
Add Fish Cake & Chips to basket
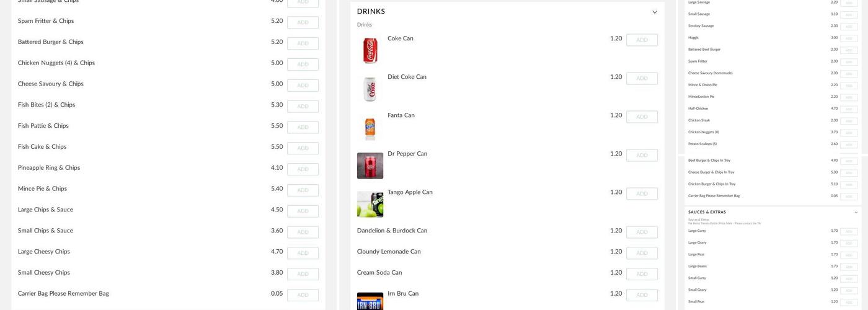tap(303, 148)
